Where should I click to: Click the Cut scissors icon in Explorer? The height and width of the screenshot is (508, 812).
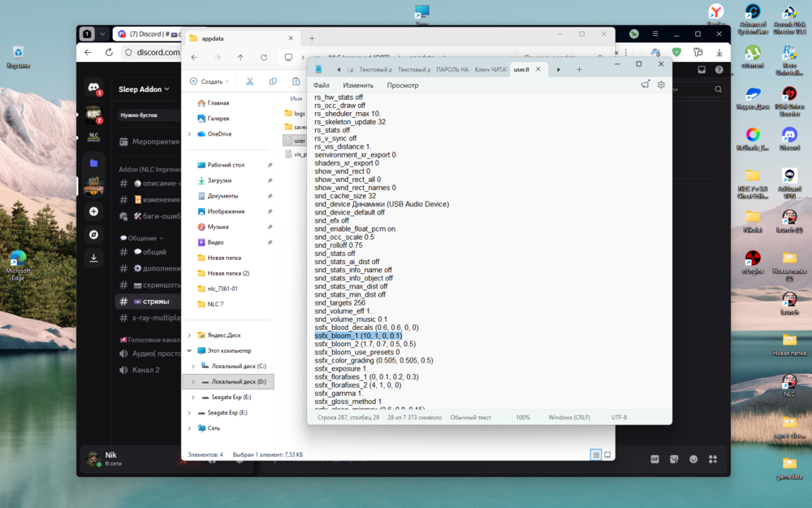249,81
